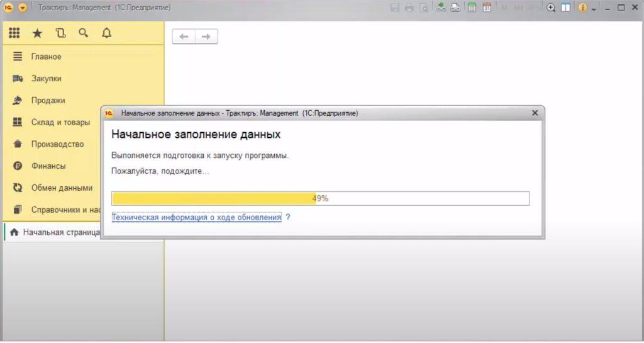
Task: Select Финансы in the sidebar
Action: point(48,166)
